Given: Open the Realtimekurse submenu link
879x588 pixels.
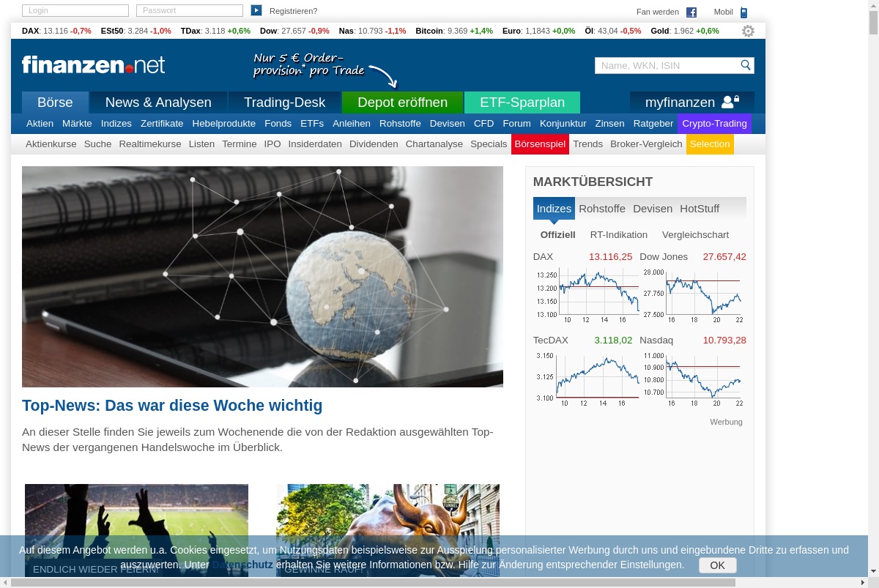Looking at the screenshot, I should (150, 144).
